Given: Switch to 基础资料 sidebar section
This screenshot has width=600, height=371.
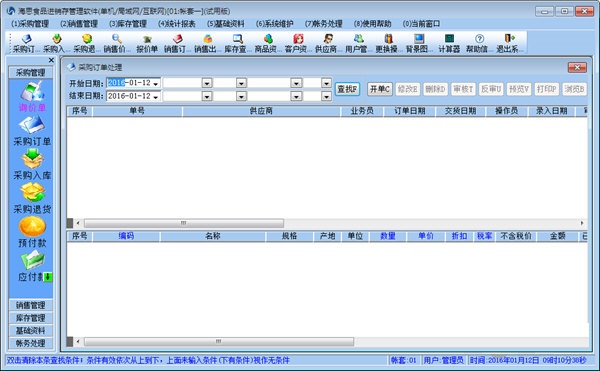Looking at the screenshot, I should 31,330.
